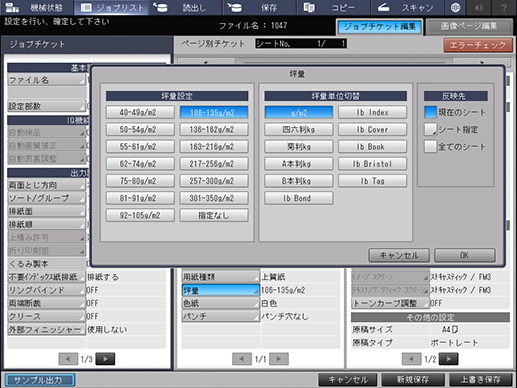Image resolution: width=517 pixels, height=388 pixels.
Task: Select 136-162g/m2 paper weight
Action: pos(214,130)
